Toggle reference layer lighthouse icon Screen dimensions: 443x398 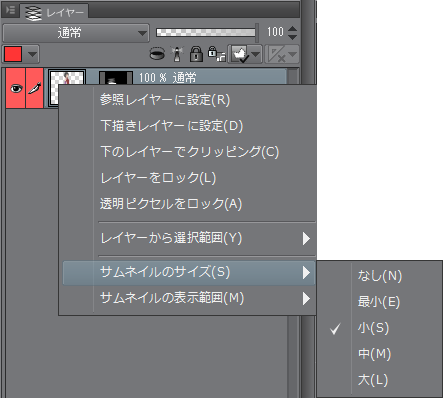point(177,54)
